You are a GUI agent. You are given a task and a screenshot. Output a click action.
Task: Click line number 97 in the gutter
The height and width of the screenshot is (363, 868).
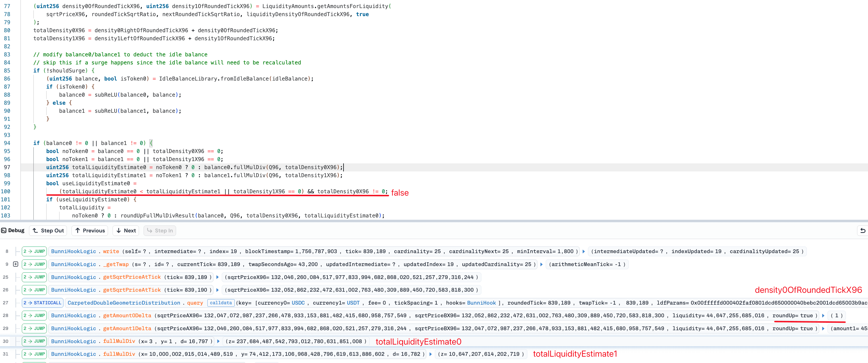pyautogui.click(x=7, y=167)
